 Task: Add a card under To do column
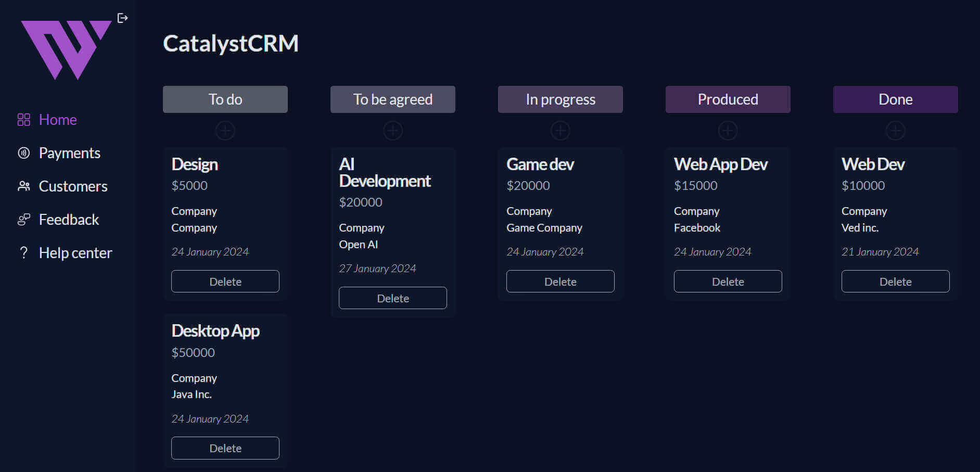click(x=225, y=131)
